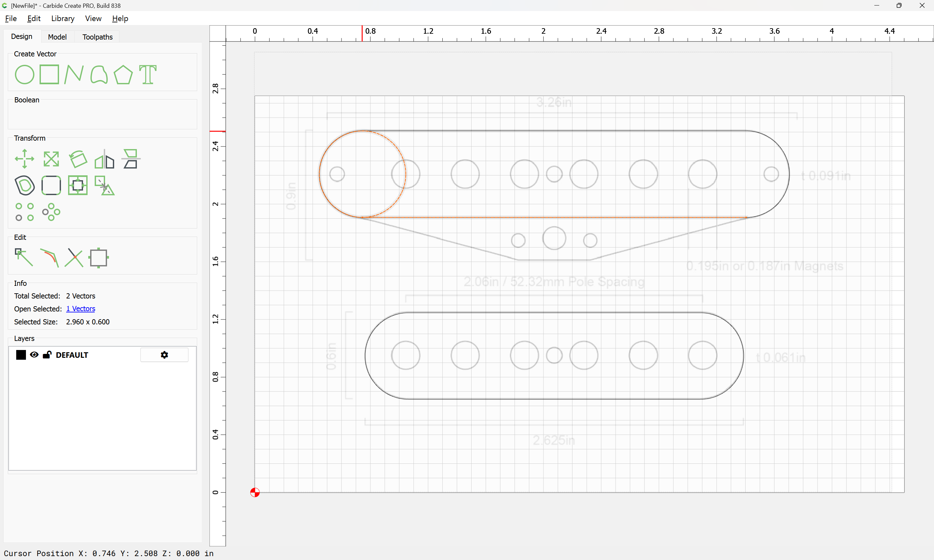Switch to the Design tab
This screenshot has width=934, height=560.
coord(21,37)
